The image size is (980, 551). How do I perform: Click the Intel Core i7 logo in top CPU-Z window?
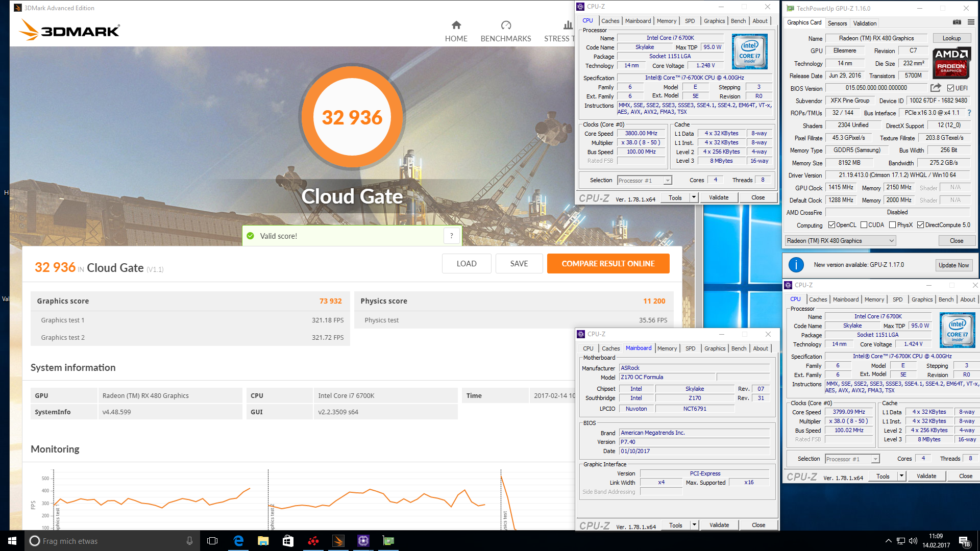[749, 52]
